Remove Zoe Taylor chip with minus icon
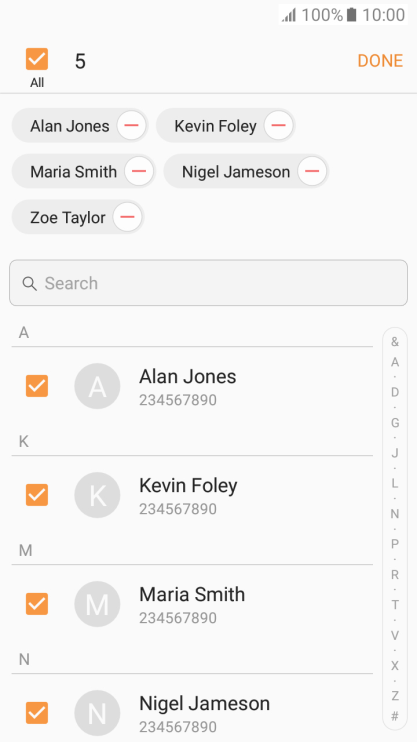Viewport: 417px width, 742px height. point(127,217)
